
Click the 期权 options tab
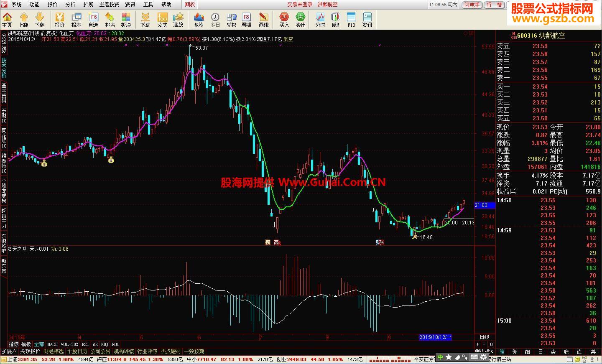click(x=190, y=5)
